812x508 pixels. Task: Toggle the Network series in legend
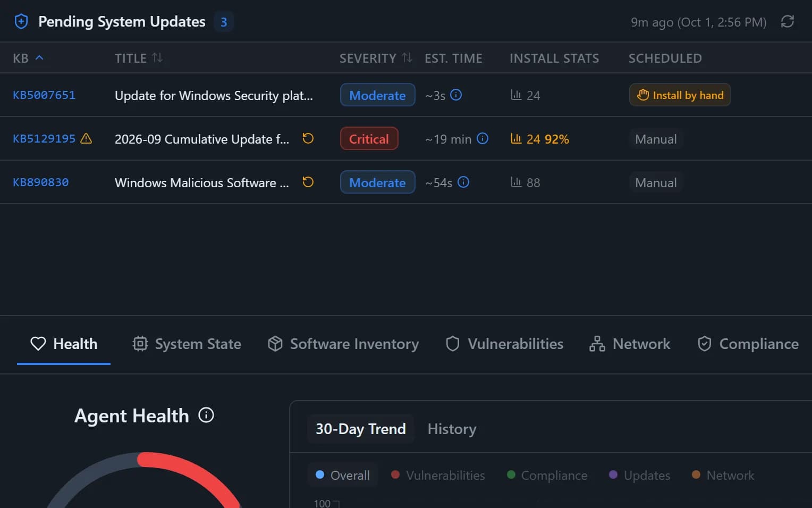click(x=723, y=475)
